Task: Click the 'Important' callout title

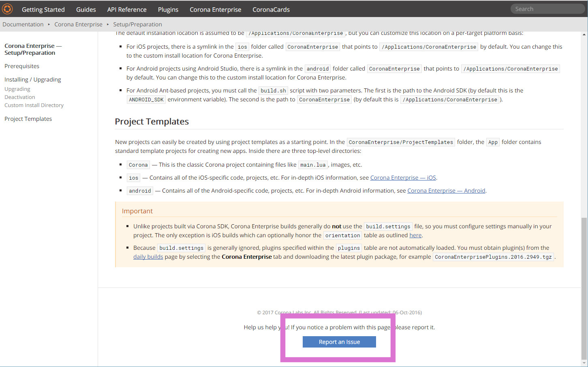Action: (137, 211)
